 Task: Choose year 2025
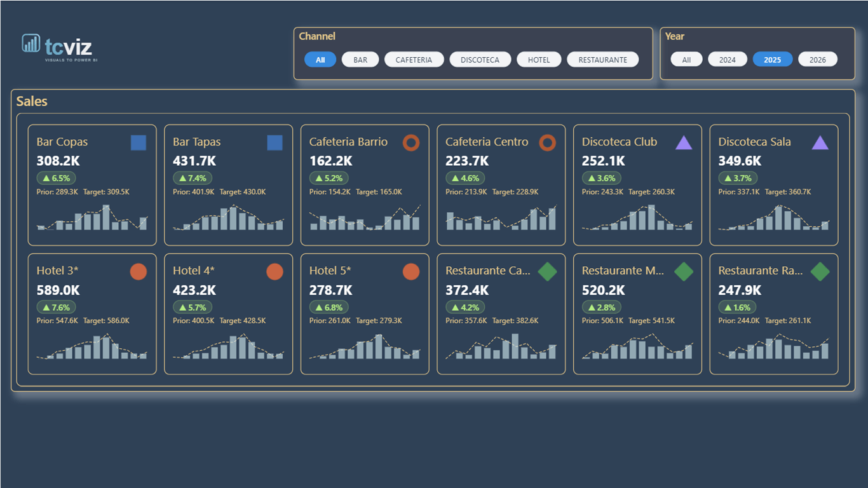click(773, 60)
